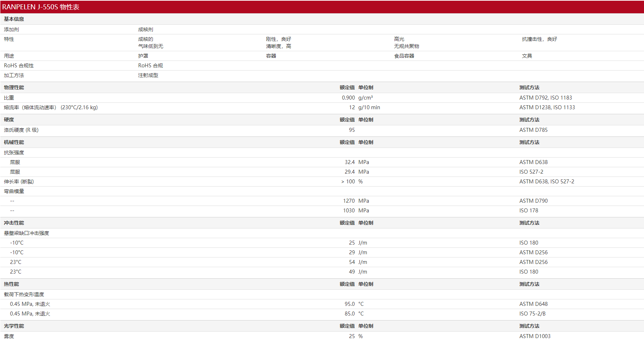Select the '伸长率 (断裂)' row label
Viewport: 644px width, 342px height.
pos(19,182)
